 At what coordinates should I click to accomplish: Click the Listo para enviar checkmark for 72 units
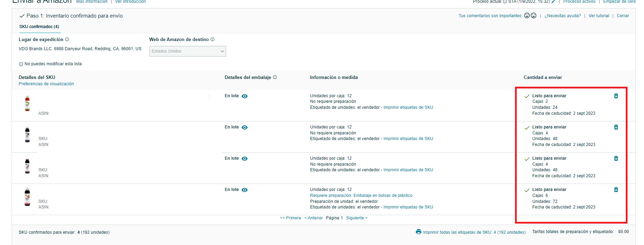(527, 190)
